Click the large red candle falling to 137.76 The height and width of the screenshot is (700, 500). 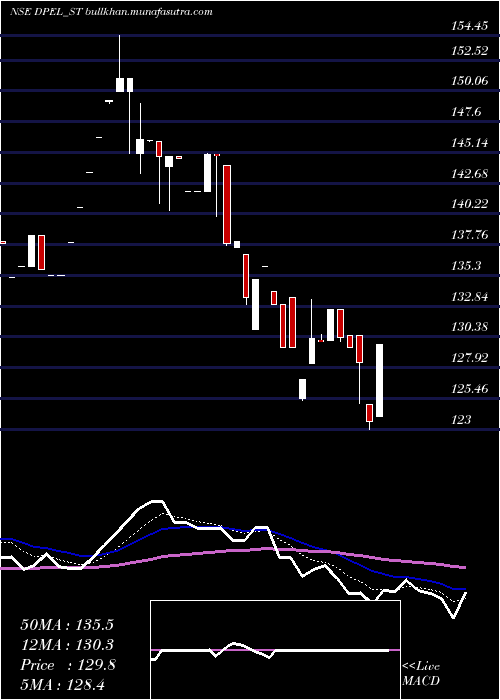pyautogui.click(x=227, y=204)
